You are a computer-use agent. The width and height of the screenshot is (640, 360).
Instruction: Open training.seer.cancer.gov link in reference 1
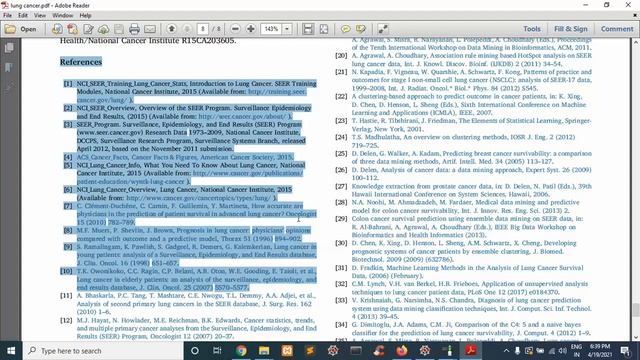point(277,92)
